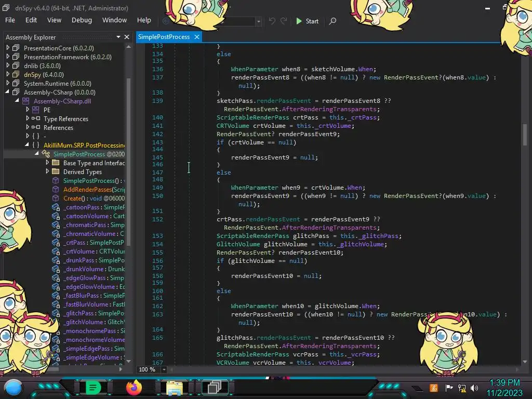
Task: Click the search magnifier icon in toolbar
Action: (x=333, y=21)
